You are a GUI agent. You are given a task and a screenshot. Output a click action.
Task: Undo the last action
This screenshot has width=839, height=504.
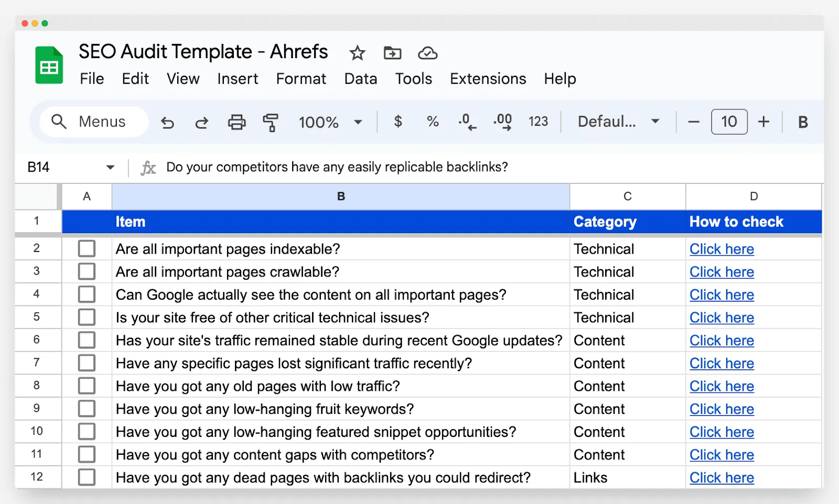167,122
